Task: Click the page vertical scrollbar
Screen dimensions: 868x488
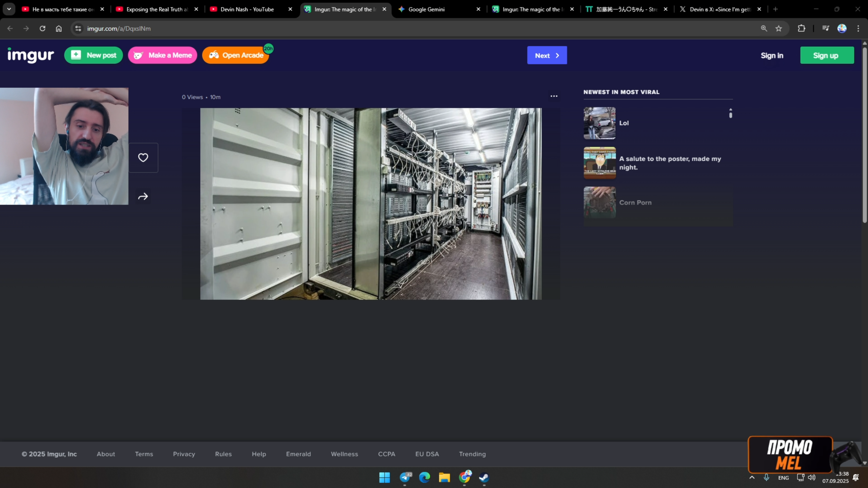Action: [864, 135]
